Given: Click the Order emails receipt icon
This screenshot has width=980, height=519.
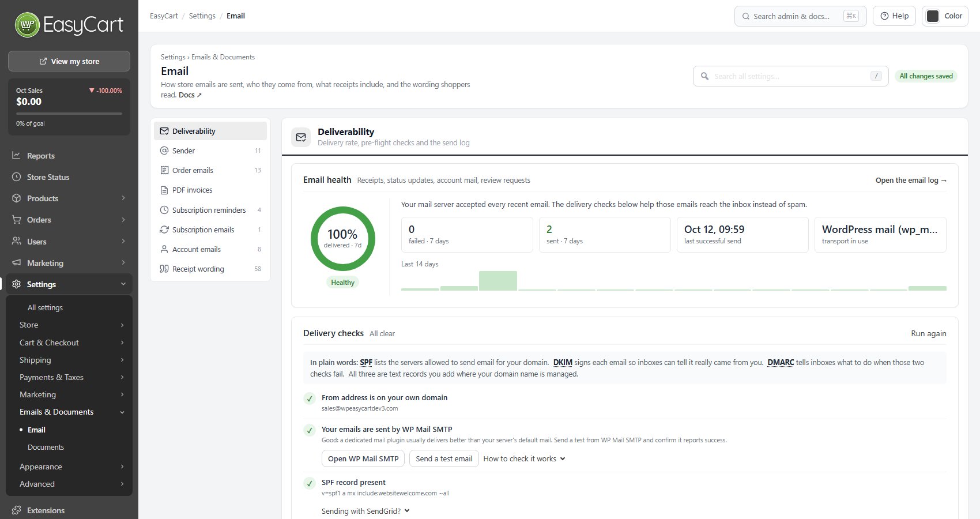Looking at the screenshot, I should [164, 170].
